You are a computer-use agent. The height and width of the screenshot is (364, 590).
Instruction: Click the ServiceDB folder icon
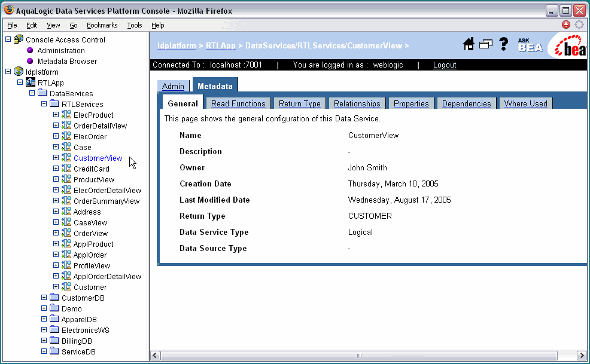pyautogui.click(x=54, y=351)
